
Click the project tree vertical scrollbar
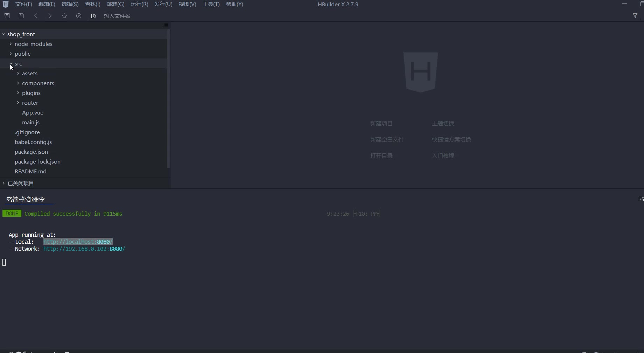tap(169, 98)
